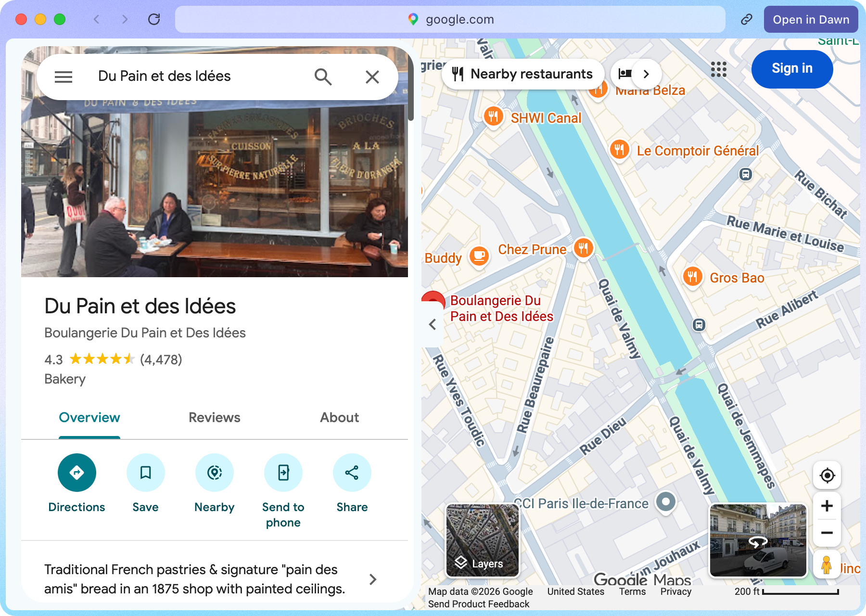866x616 pixels.
Task: Click the show your location icon
Action: point(827,475)
